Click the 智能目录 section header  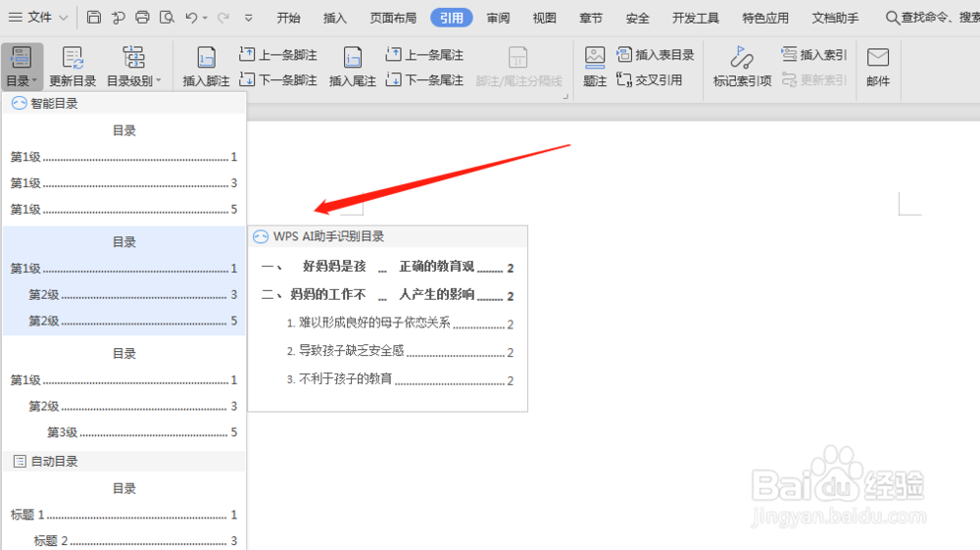point(123,103)
